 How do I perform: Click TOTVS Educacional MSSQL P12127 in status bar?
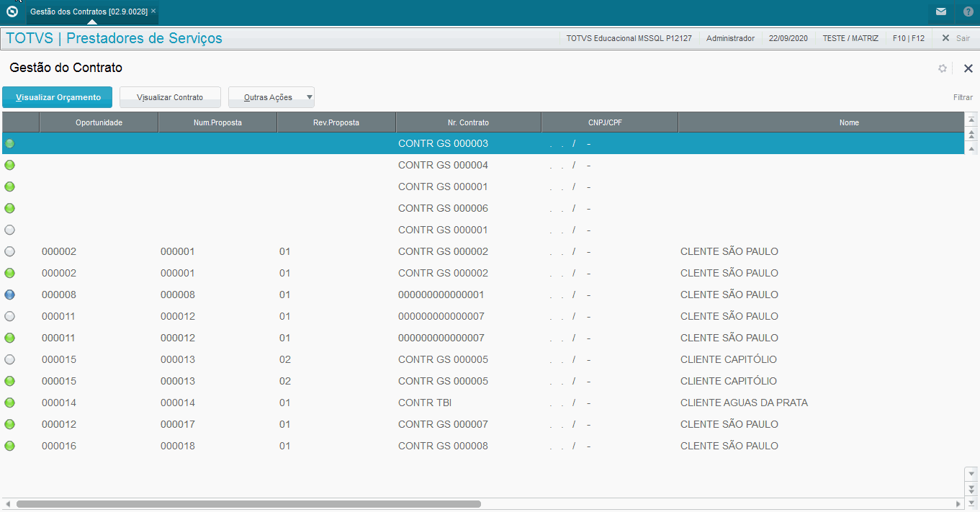pyautogui.click(x=629, y=38)
